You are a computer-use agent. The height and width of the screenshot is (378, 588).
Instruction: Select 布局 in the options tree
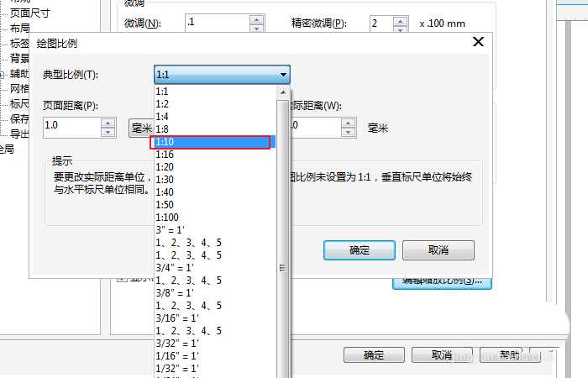20,29
